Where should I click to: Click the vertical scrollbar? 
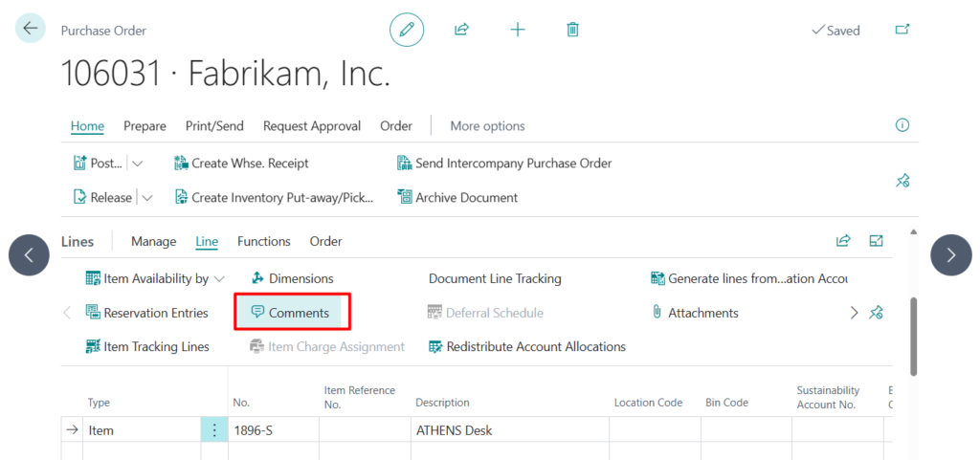pyautogui.click(x=913, y=335)
